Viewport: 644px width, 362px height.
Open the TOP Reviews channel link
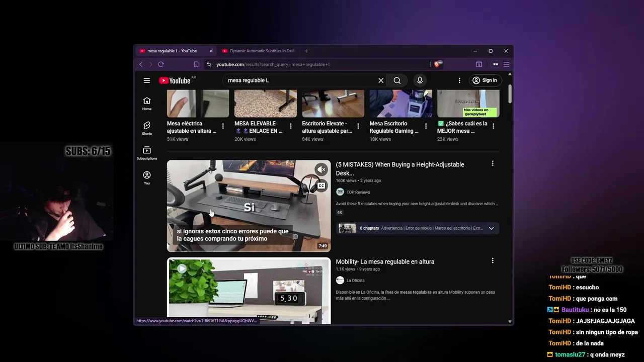tap(358, 192)
